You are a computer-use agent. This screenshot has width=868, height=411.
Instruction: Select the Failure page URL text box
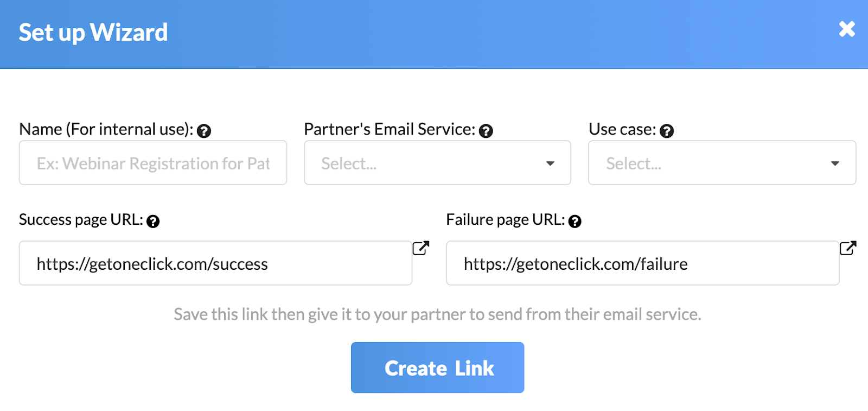642,263
